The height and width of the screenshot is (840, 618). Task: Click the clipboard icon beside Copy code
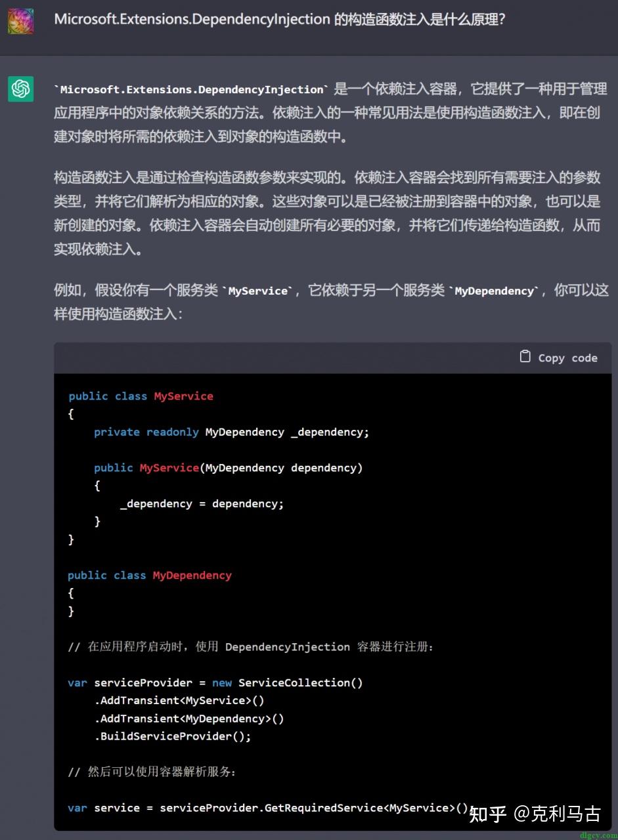pyautogui.click(x=525, y=356)
